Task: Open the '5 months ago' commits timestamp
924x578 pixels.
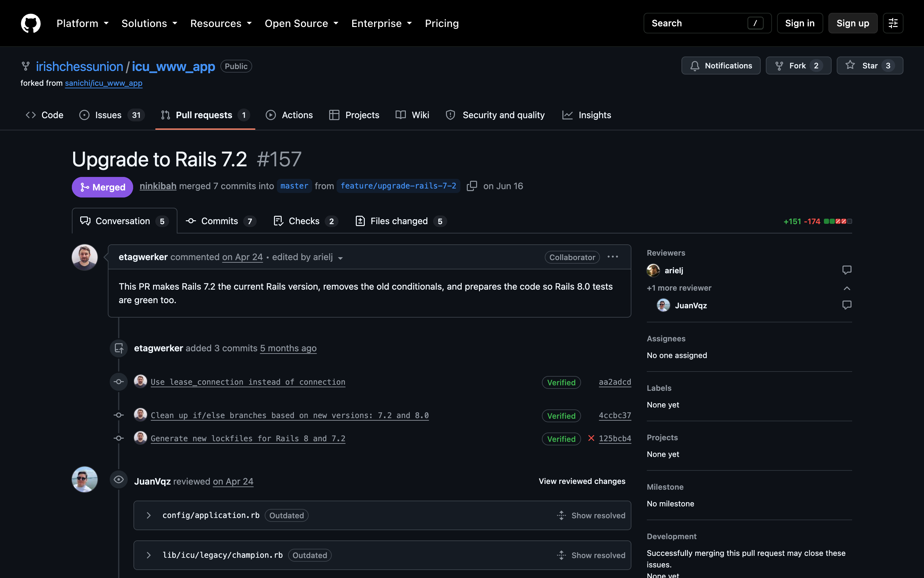Action: [288, 348]
